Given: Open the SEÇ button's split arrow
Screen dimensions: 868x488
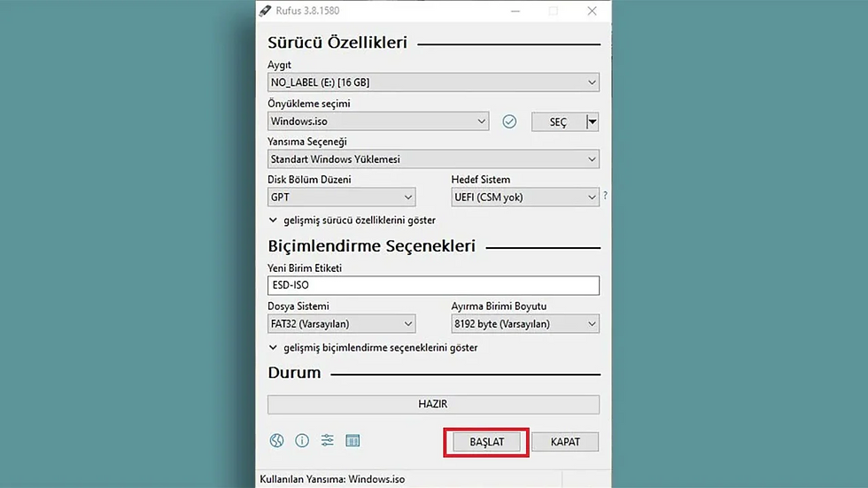Looking at the screenshot, I should [x=593, y=121].
